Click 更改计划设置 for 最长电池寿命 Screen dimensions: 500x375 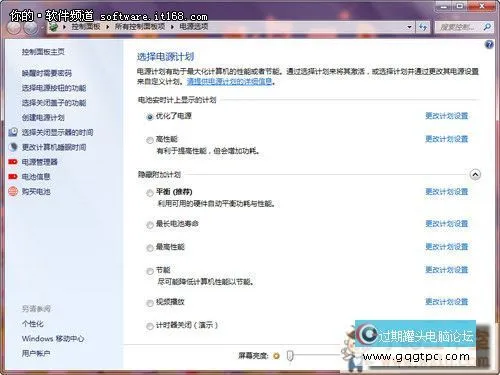coord(447,223)
